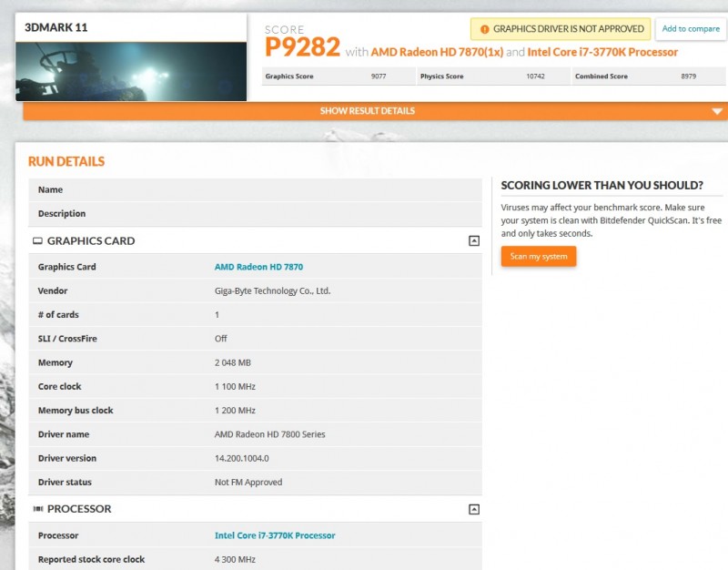728x570 pixels.
Task: Click the 3DMARK 11 title text
Action: coord(56,27)
